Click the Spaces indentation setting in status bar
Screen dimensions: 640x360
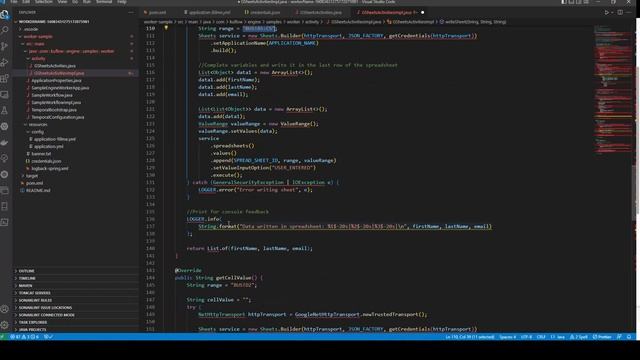point(507,337)
